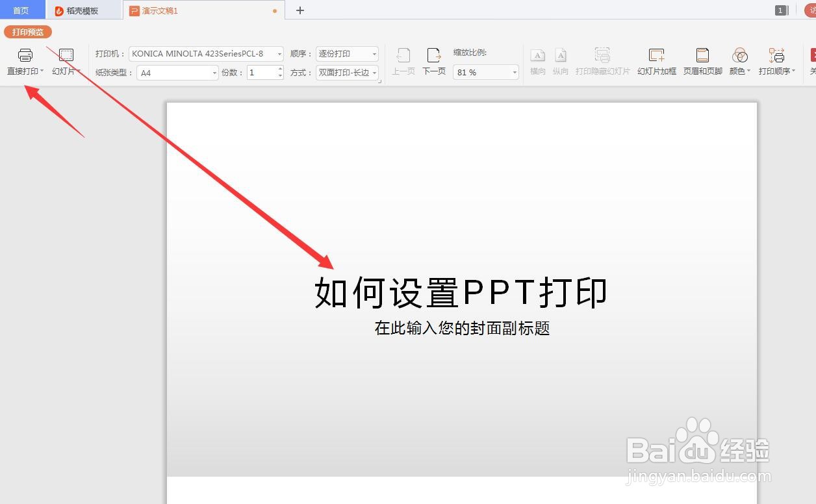Switch to the 首页 tab
Viewport: 816px width, 504px height.
(x=23, y=10)
